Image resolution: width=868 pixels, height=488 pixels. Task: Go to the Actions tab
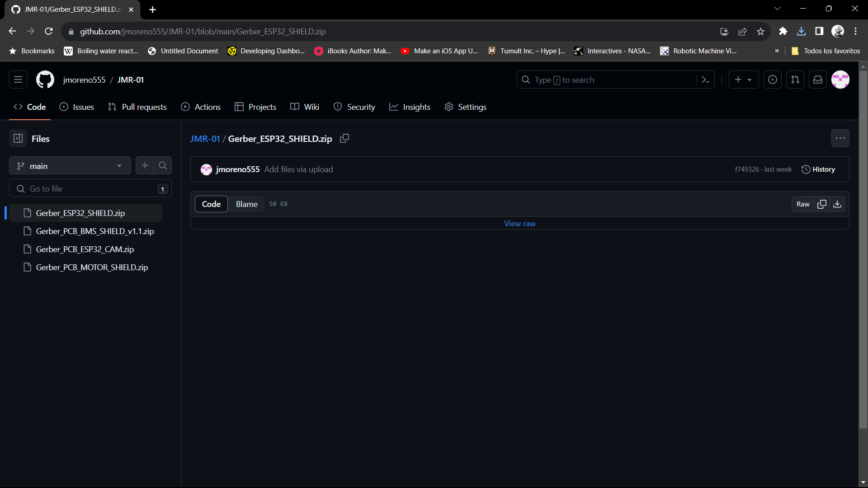click(201, 107)
